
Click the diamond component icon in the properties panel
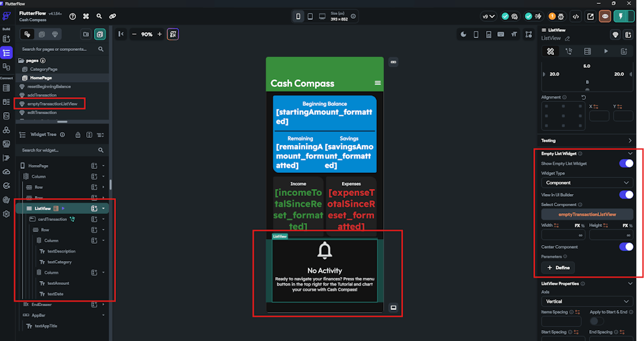pos(615,35)
